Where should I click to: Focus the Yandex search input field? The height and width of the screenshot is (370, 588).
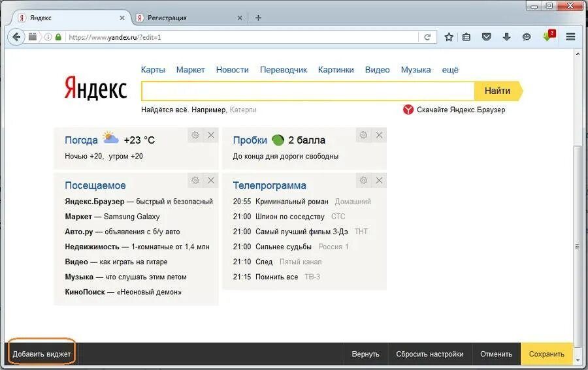pyautogui.click(x=308, y=91)
